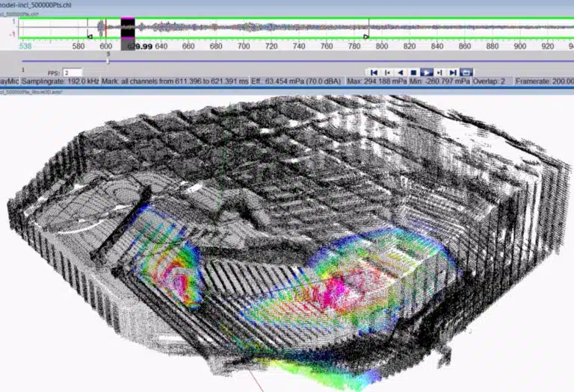Viewport: 574px width, 392px height.
Task: Jump to end of recording
Action: point(454,72)
